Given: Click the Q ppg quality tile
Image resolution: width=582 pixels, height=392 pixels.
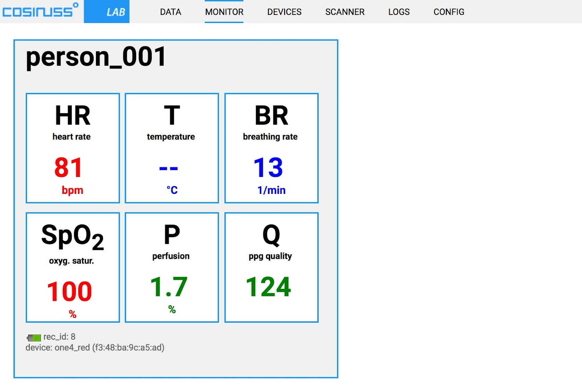Looking at the screenshot, I should tap(271, 267).
